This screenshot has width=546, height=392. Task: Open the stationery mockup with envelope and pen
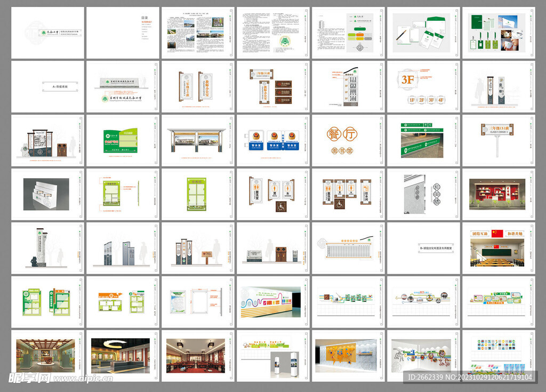(x=424, y=33)
